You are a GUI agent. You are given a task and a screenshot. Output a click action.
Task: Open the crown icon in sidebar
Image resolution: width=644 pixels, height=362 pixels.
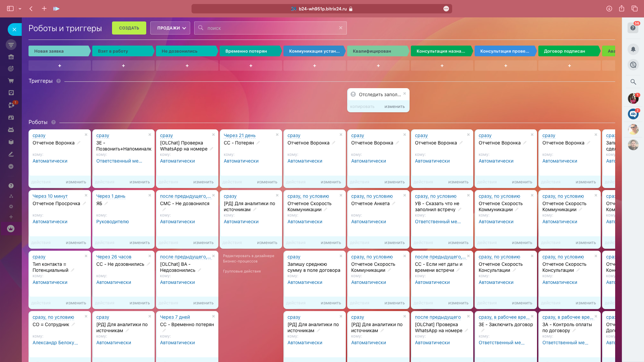pos(11,229)
